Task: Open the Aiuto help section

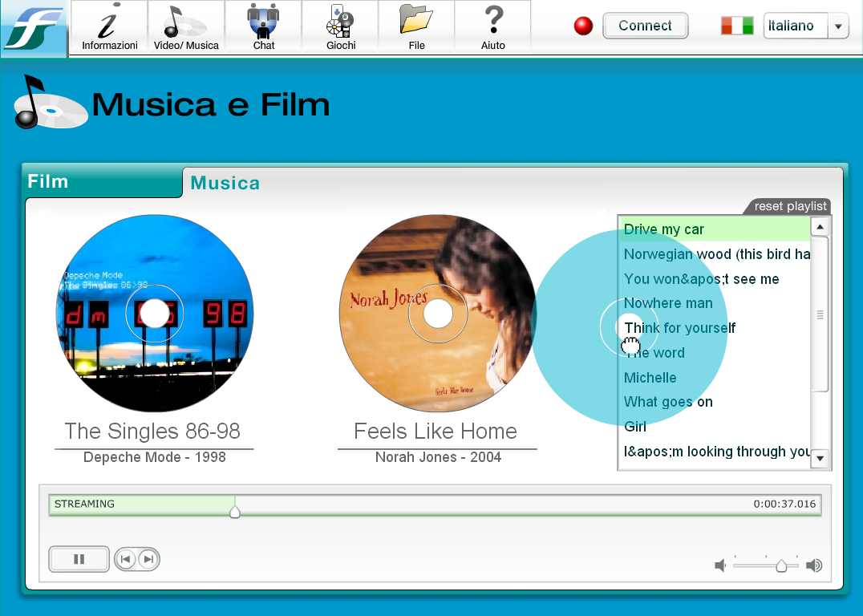Action: (x=493, y=26)
